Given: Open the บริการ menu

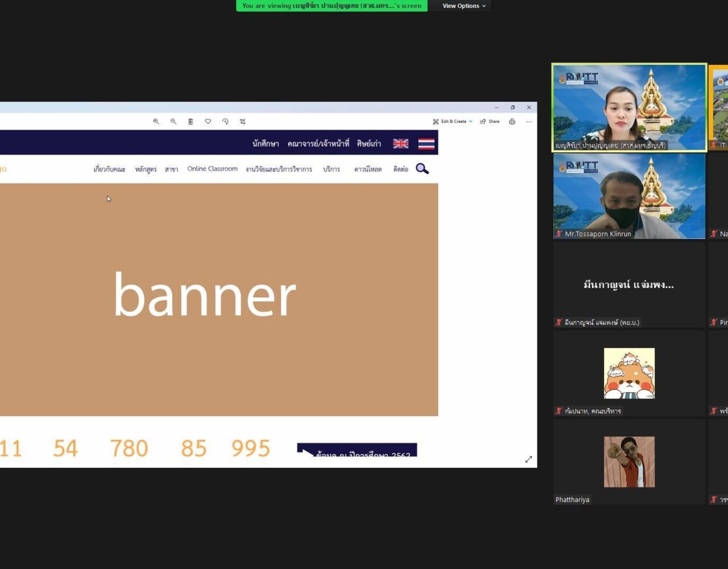Looking at the screenshot, I should click(x=331, y=169).
